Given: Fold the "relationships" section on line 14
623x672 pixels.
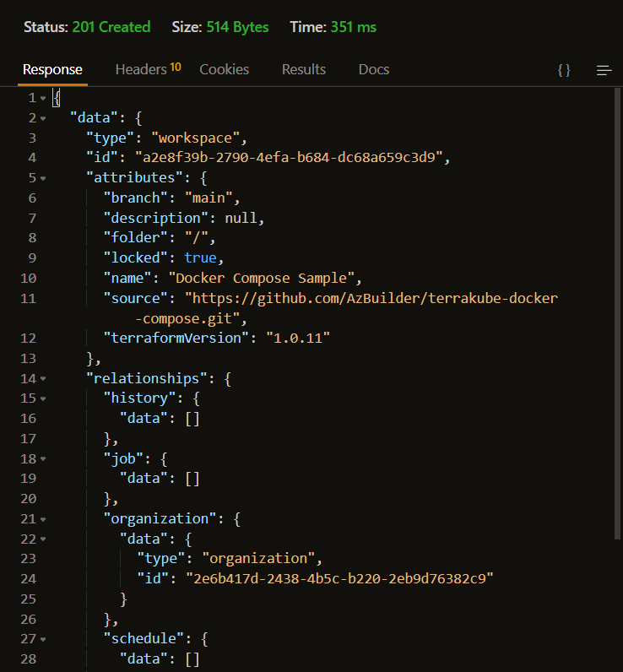Looking at the screenshot, I should [43, 379].
